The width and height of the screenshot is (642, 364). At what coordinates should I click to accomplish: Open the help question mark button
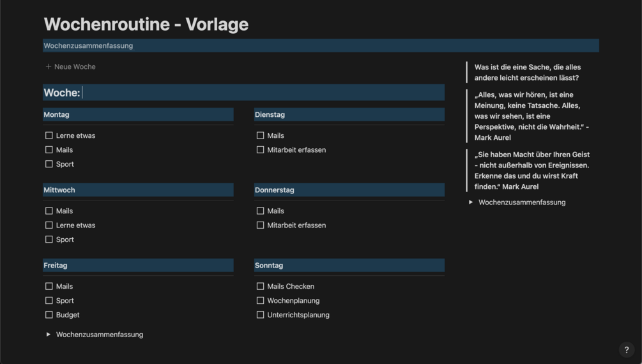click(x=626, y=349)
